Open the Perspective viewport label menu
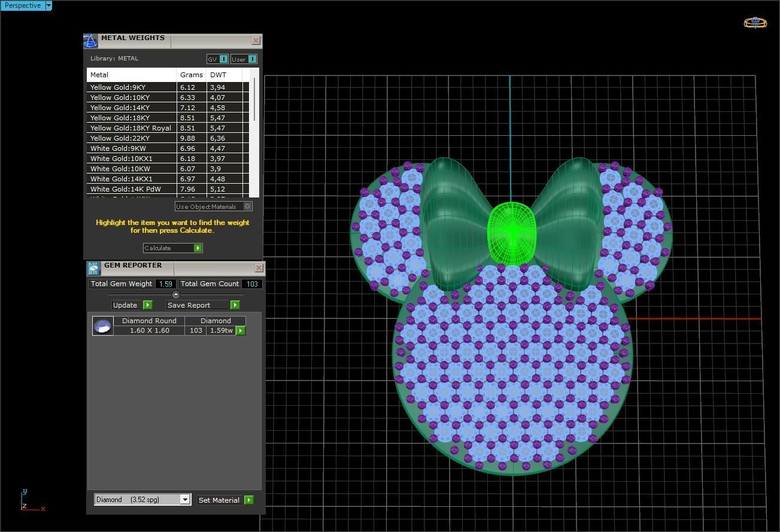Image resolution: width=780 pixels, height=532 pixels. 23,5
